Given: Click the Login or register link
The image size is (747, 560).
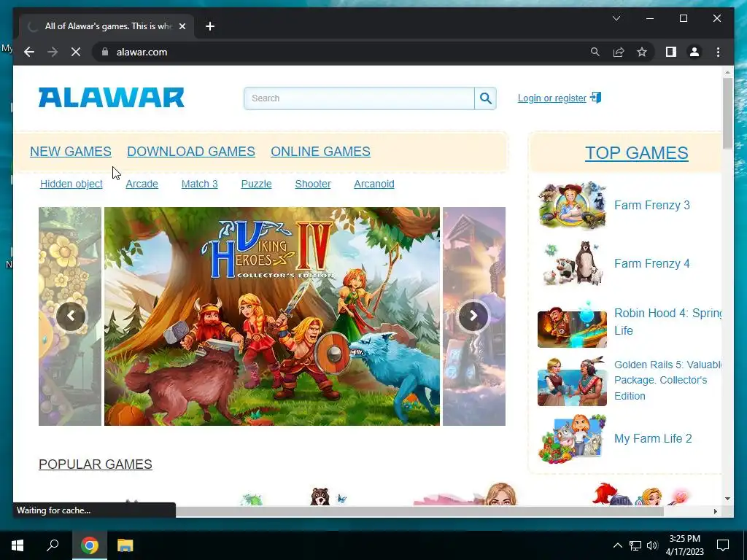Looking at the screenshot, I should tap(552, 98).
